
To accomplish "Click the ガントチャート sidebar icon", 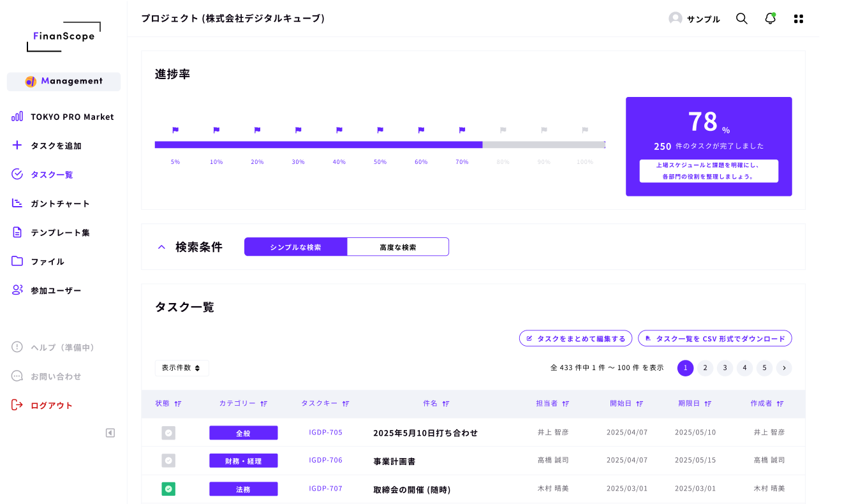I will (x=17, y=204).
